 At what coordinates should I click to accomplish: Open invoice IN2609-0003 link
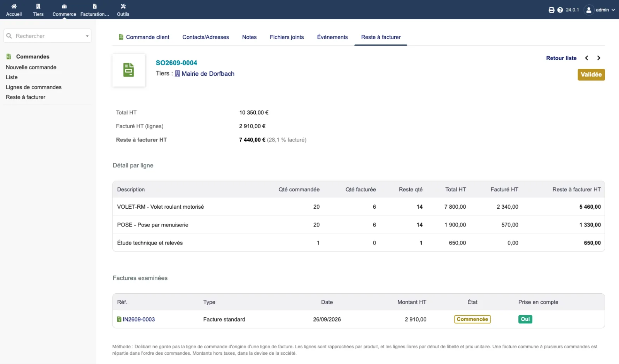(x=139, y=319)
